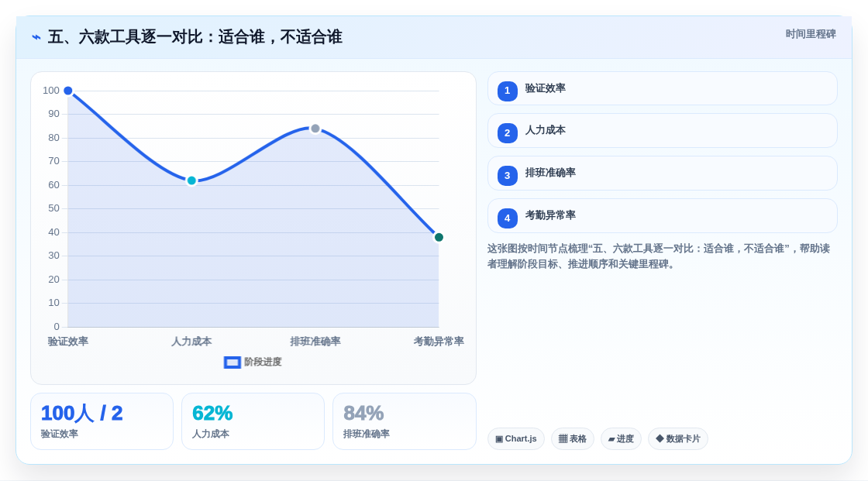Select the 数据卡片 tag chip
The width and height of the screenshot is (868, 481).
(x=678, y=439)
